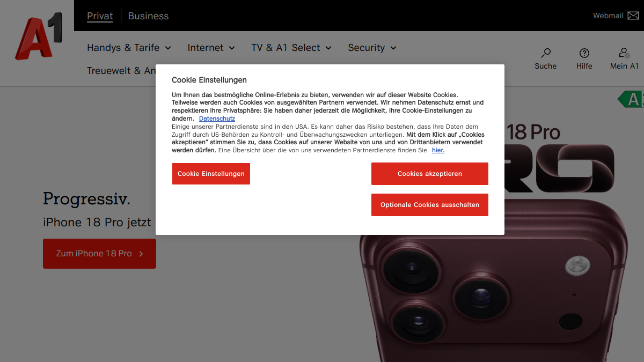Open the Treuewelt menu item

click(x=121, y=70)
